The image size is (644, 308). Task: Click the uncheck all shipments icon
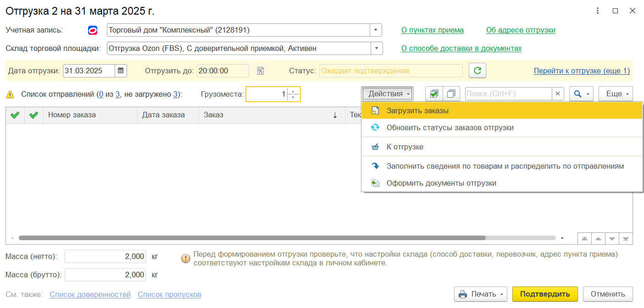click(x=451, y=93)
